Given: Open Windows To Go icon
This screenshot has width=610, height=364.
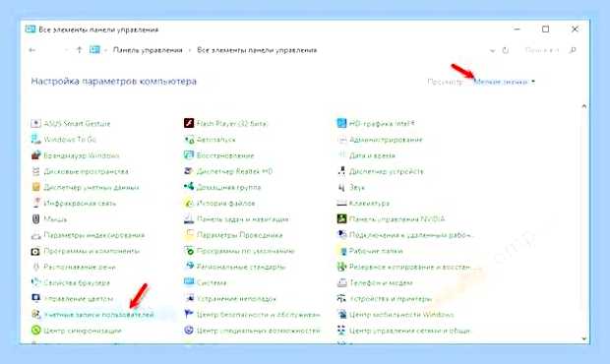Looking at the screenshot, I should tap(35, 140).
